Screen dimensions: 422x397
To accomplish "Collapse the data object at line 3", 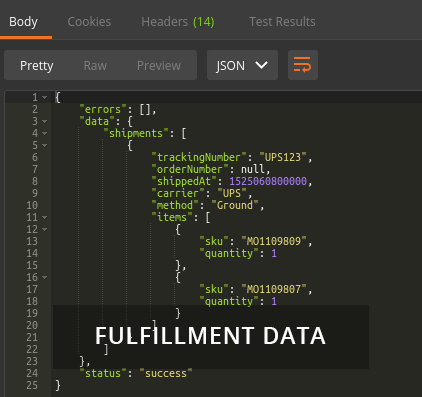I will 44,121.
